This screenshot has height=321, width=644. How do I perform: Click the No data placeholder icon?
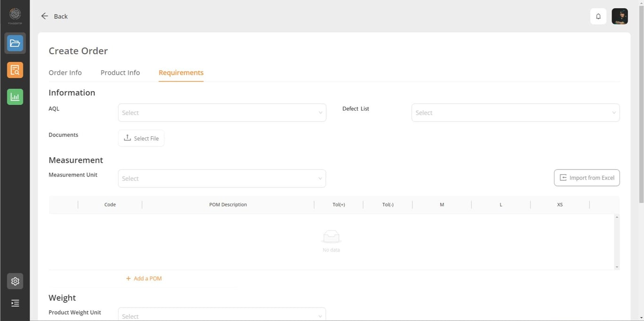(x=331, y=237)
